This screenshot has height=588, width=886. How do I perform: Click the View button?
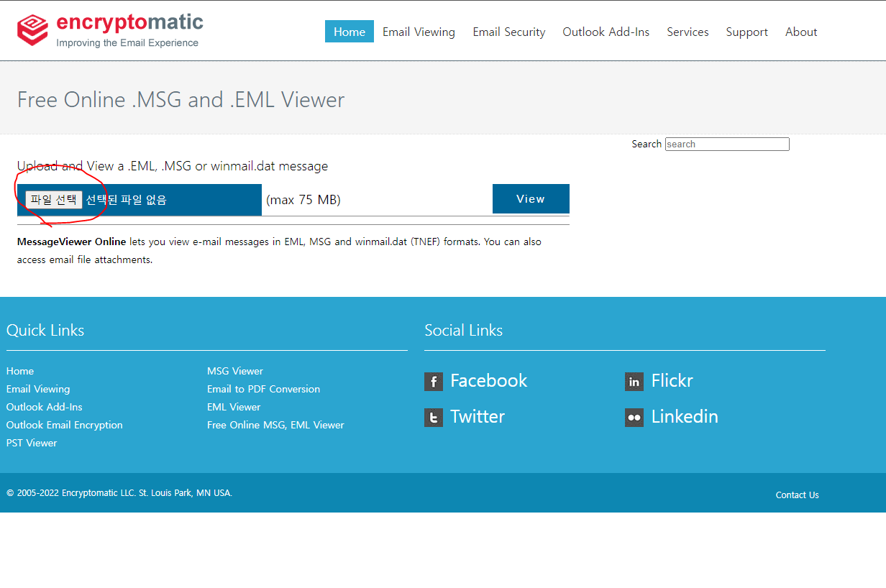(x=531, y=199)
